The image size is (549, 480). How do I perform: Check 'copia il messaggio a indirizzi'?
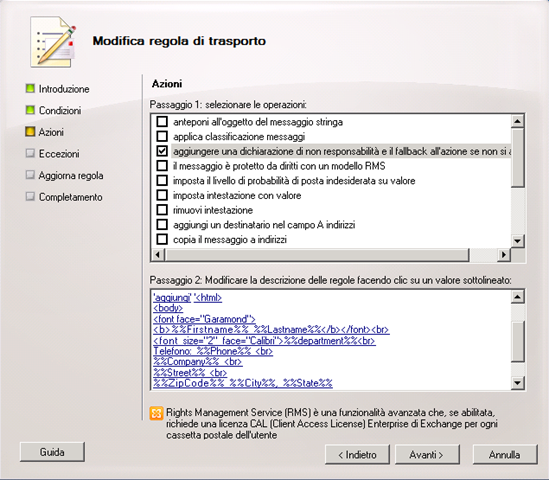tap(162, 239)
